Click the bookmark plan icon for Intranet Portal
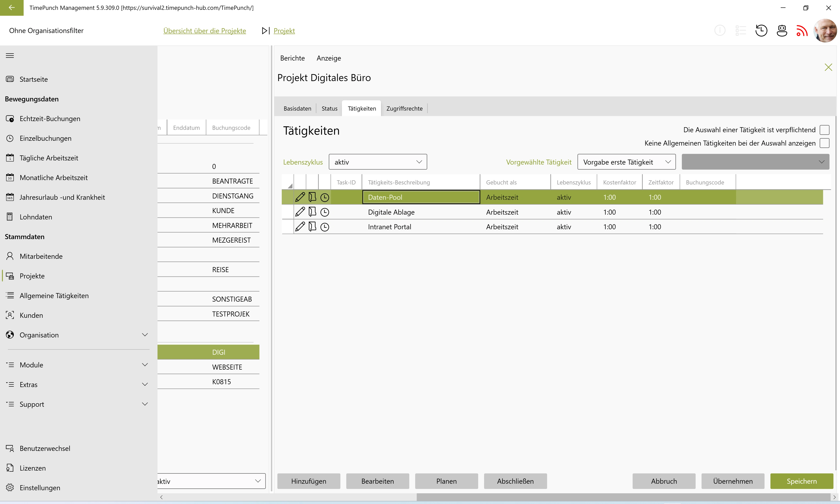 click(312, 226)
